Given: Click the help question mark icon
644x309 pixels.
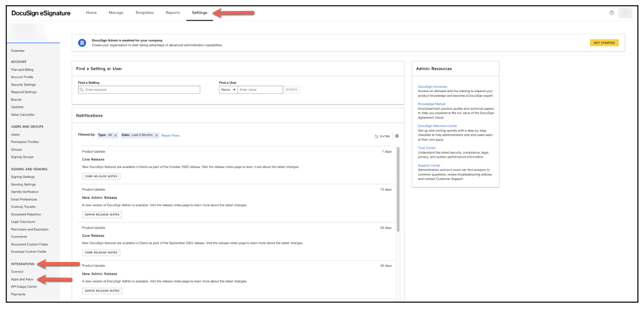Looking at the screenshot, I should [611, 13].
